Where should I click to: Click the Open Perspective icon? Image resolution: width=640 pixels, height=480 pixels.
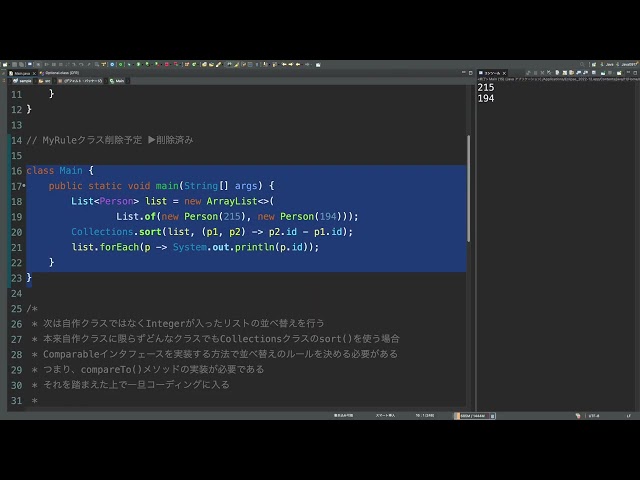click(594, 64)
